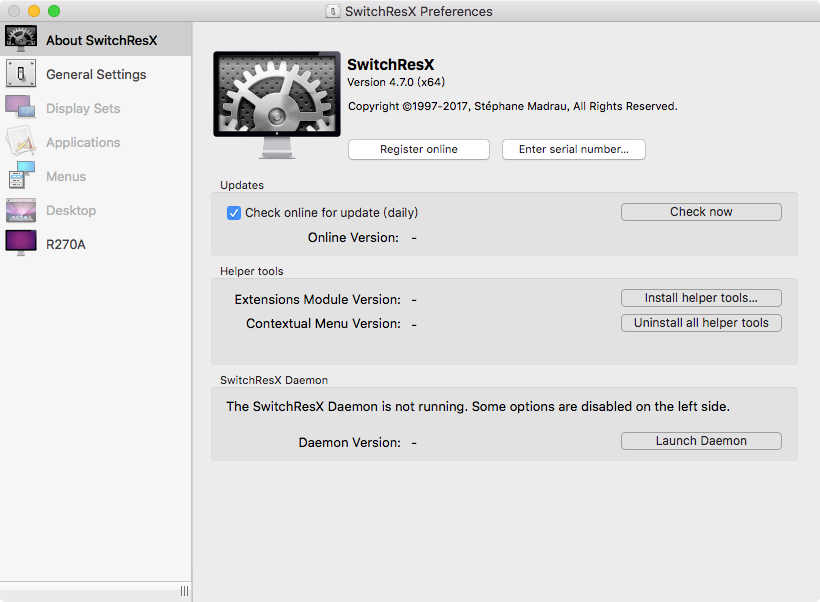The image size is (820, 602).
Task: Click the Register online button
Action: (419, 150)
